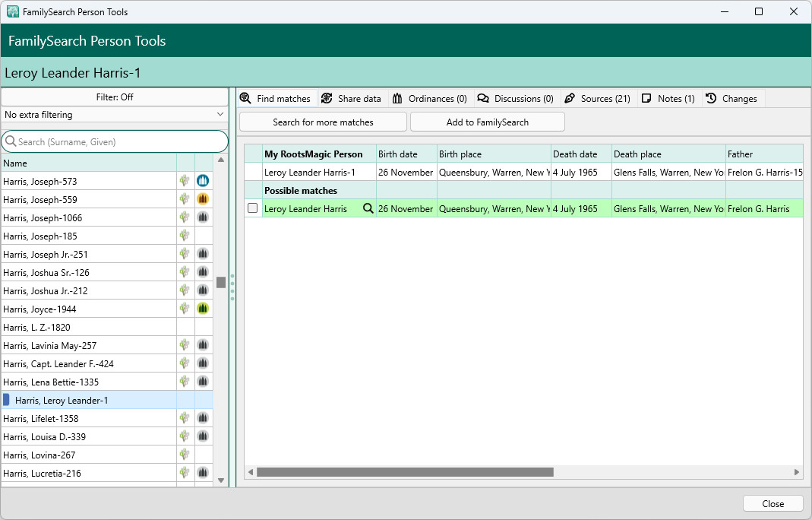This screenshot has width=812, height=520.
Task: Open the Notes (1) tab
Action: [x=668, y=99]
